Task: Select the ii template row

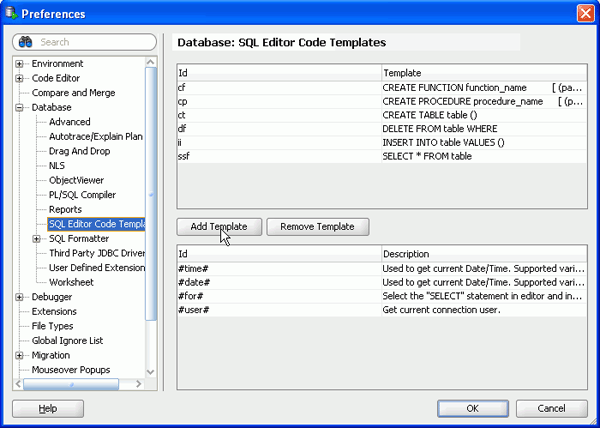Action: (382, 143)
